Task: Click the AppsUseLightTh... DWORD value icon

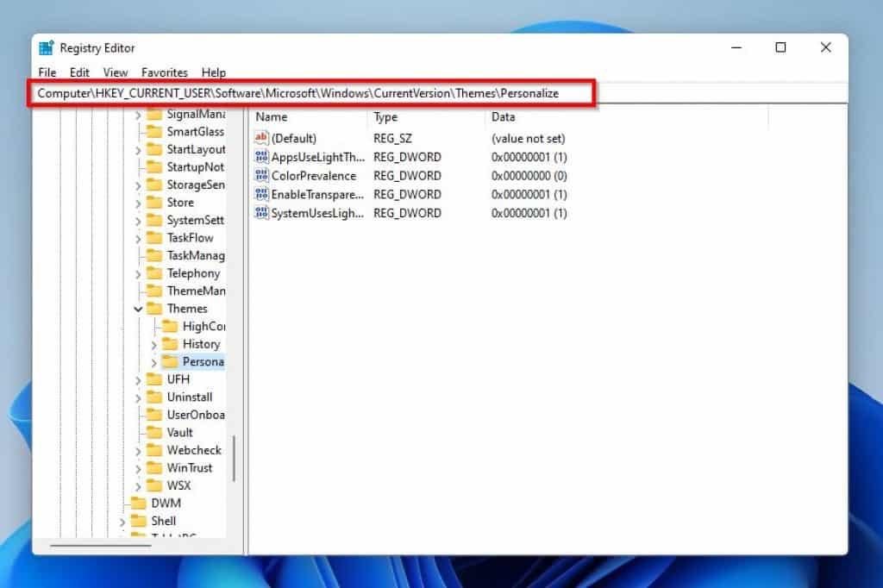Action: 261,157
